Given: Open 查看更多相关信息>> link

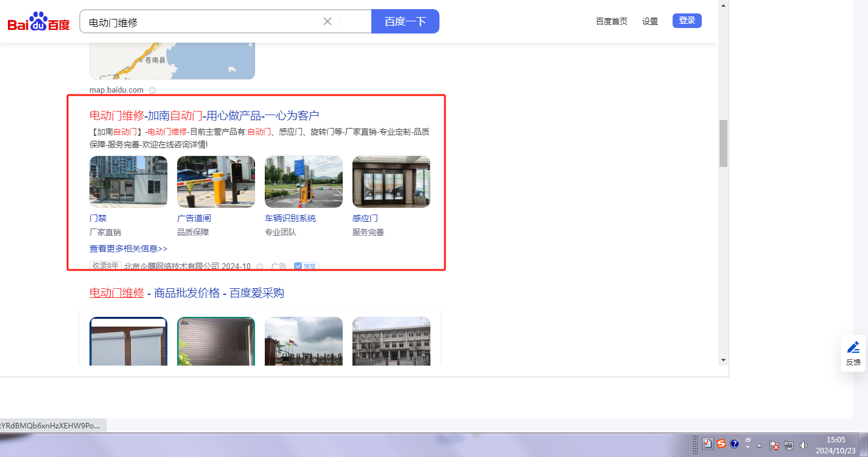Looking at the screenshot, I should (x=128, y=249).
